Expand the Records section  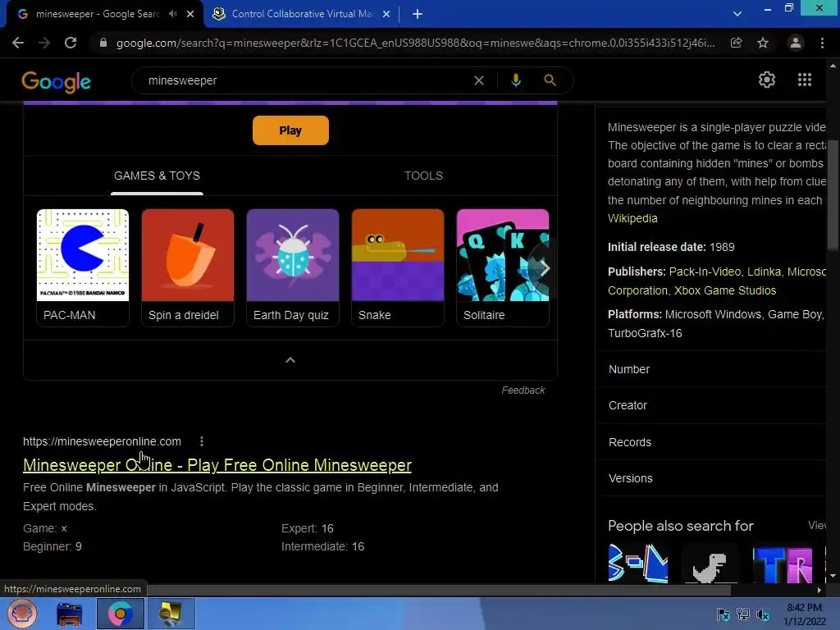[710, 442]
